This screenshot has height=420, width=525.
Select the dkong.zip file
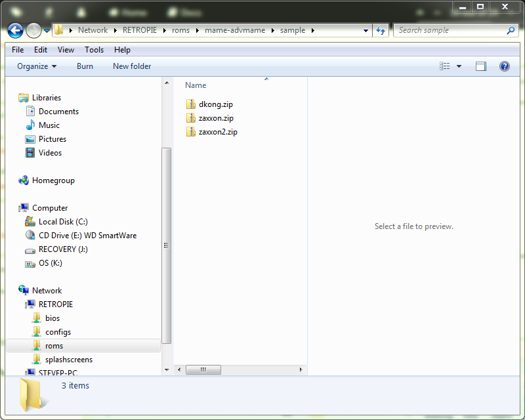click(x=215, y=104)
